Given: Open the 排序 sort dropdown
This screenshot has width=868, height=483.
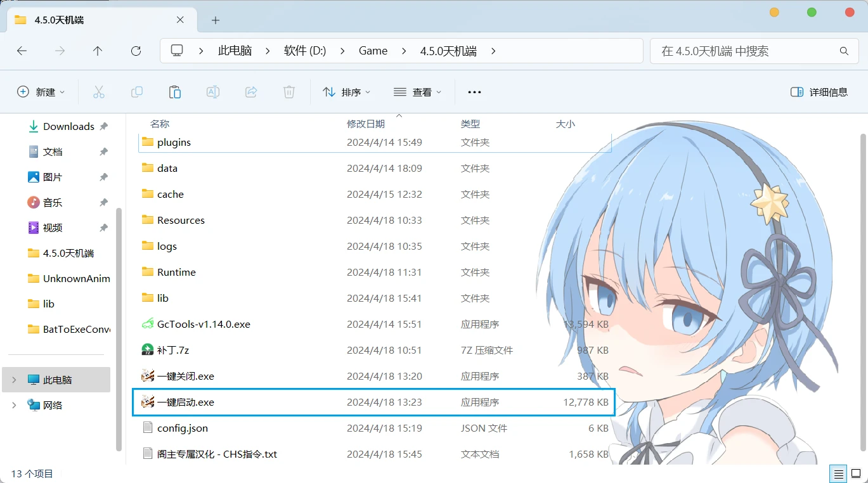Looking at the screenshot, I should pos(346,92).
